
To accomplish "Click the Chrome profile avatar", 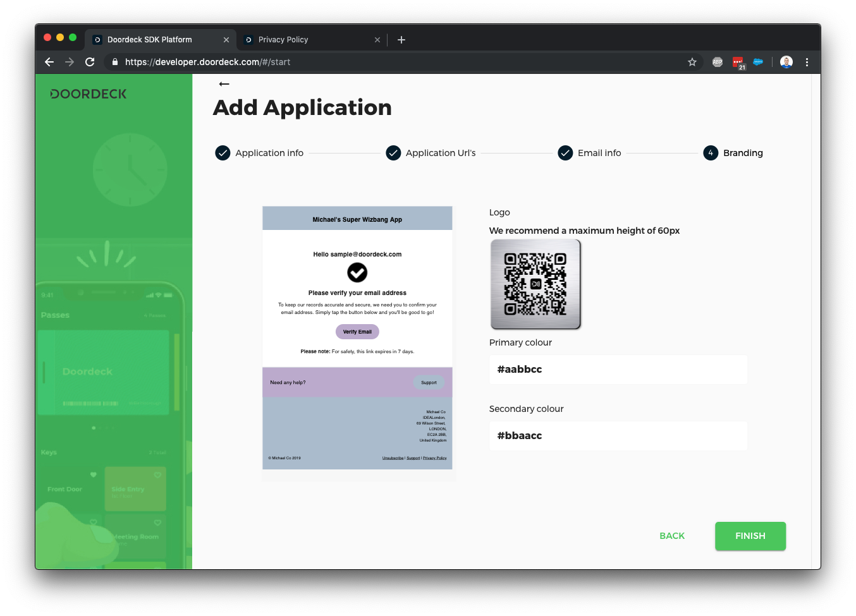I will click(x=786, y=62).
